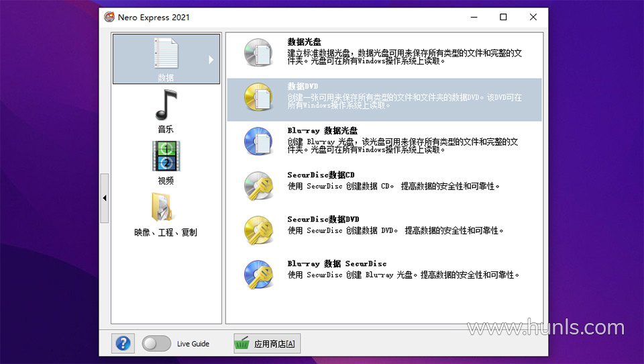Expand the arrow beside the 数据 category

pyautogui.click(x=211, y=60)
